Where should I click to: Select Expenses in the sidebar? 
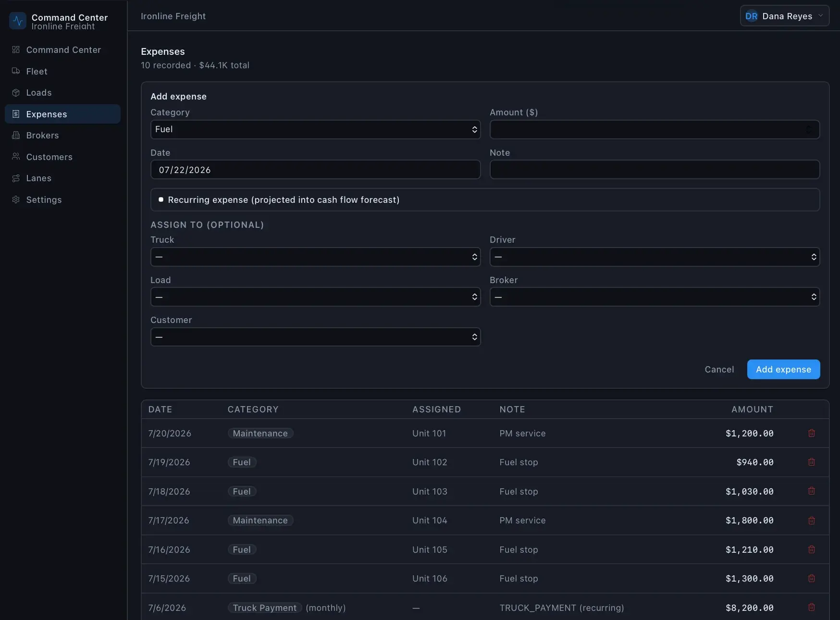pyautogui.click(x=62, y=114)
